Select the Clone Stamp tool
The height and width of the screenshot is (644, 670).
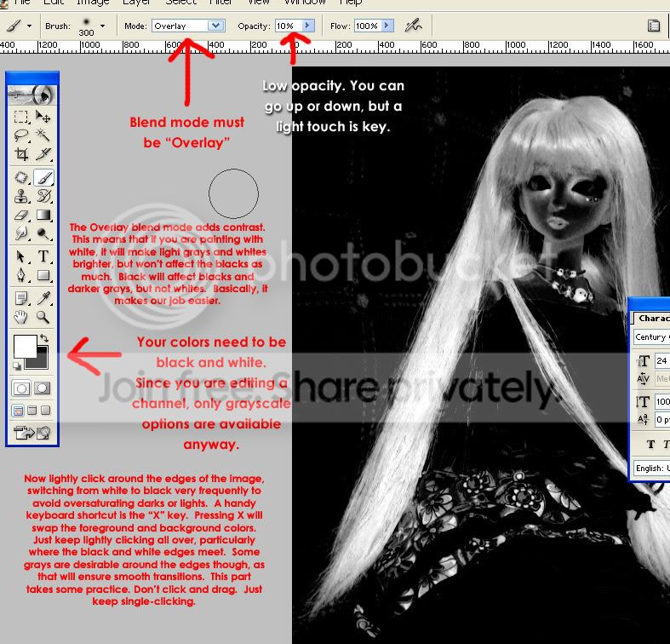click(21, 196)
